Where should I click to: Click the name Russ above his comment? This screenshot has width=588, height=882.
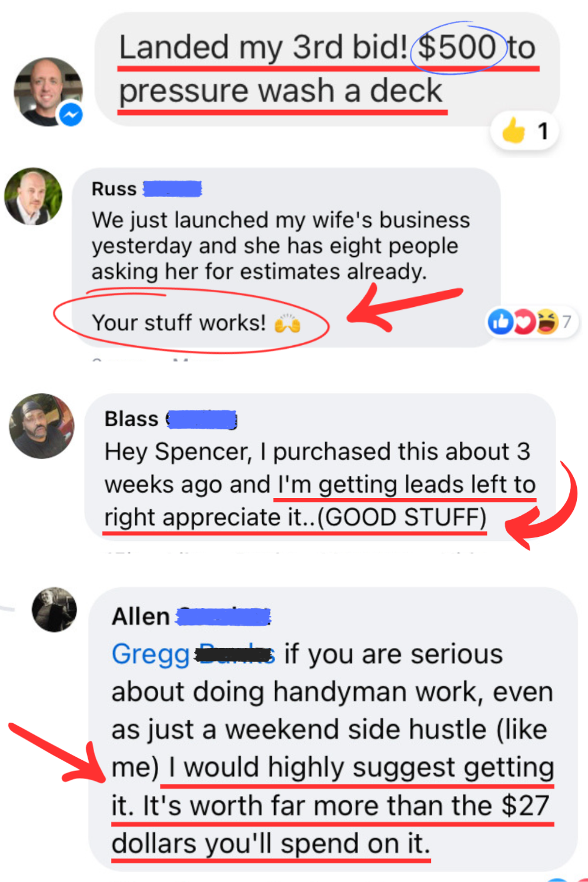[x=114, y=189]
